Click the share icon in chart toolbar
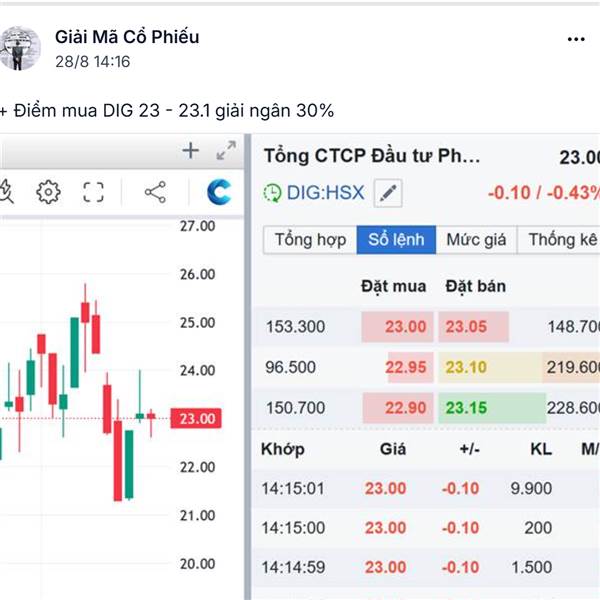This screenshot has height=600, width=600. 155,192
